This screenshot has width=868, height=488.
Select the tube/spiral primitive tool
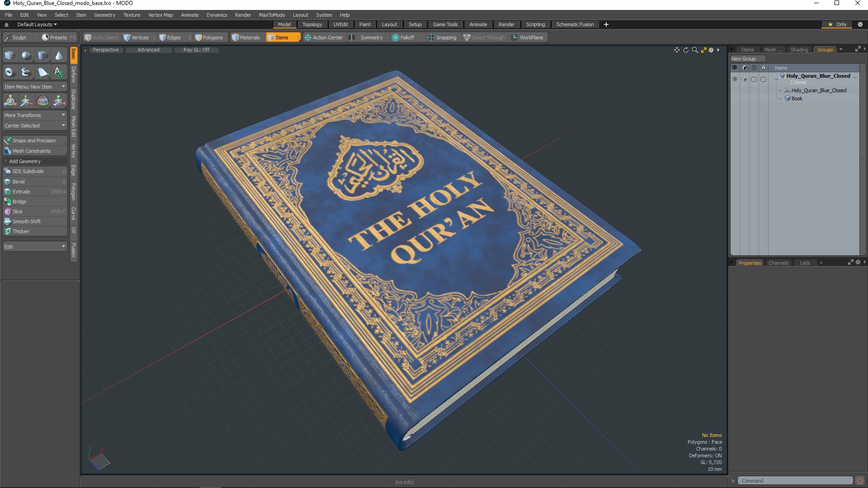tap(26, 72)
